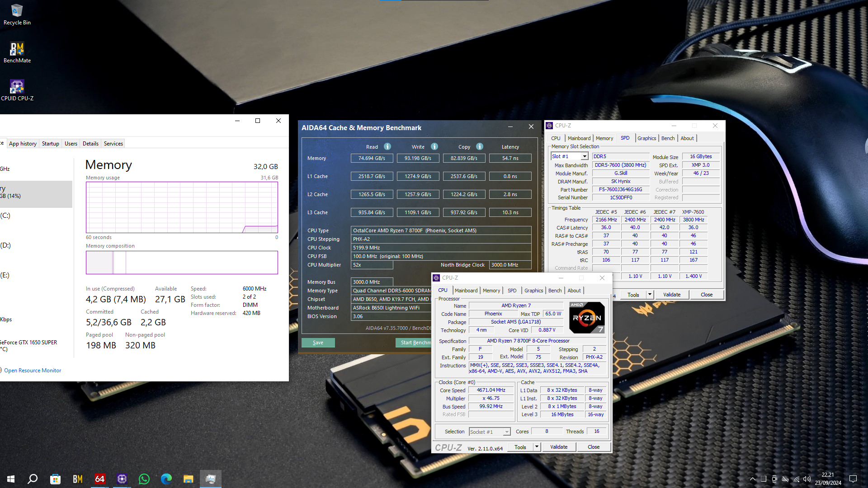Image resolution: width=868 pixels, height=488 pixels.
Task: Click Close button in CPU-Z SPD window
Action: click(x=707, y=295)
